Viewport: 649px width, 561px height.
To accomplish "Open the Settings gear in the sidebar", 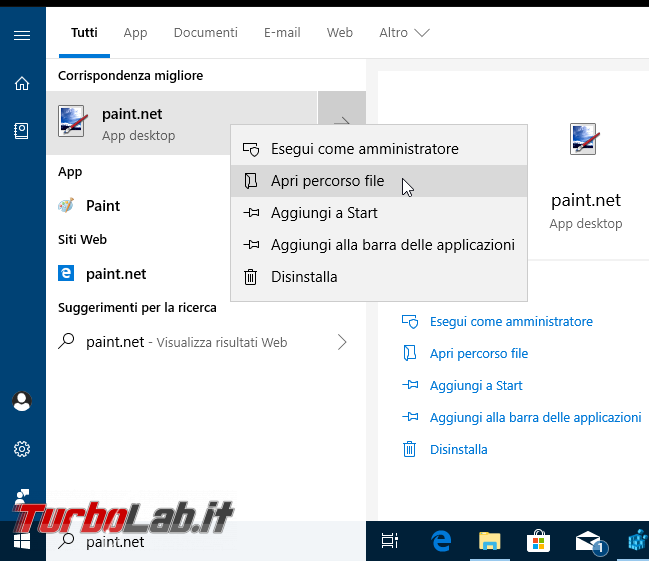I will pyautogui.click(x=22, y=449).
